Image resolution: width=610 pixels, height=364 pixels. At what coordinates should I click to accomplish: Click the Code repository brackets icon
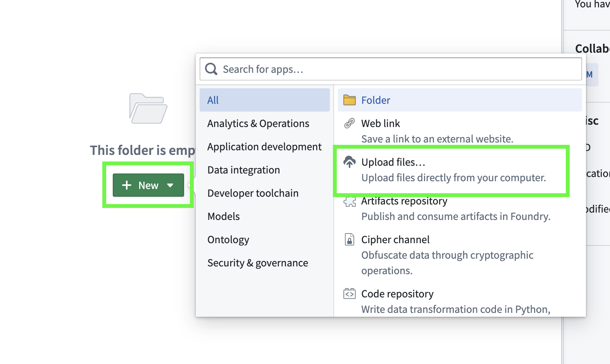click(x=350, y=294)
